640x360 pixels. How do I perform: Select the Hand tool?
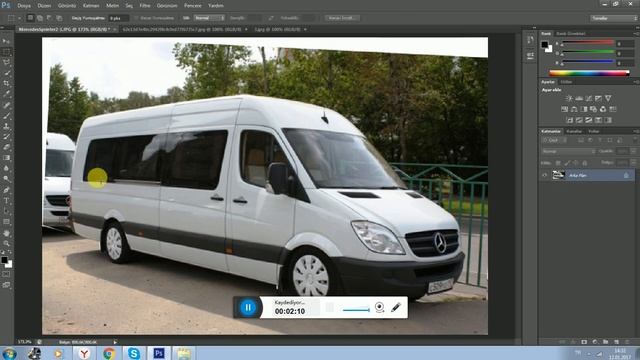point(7,233)
